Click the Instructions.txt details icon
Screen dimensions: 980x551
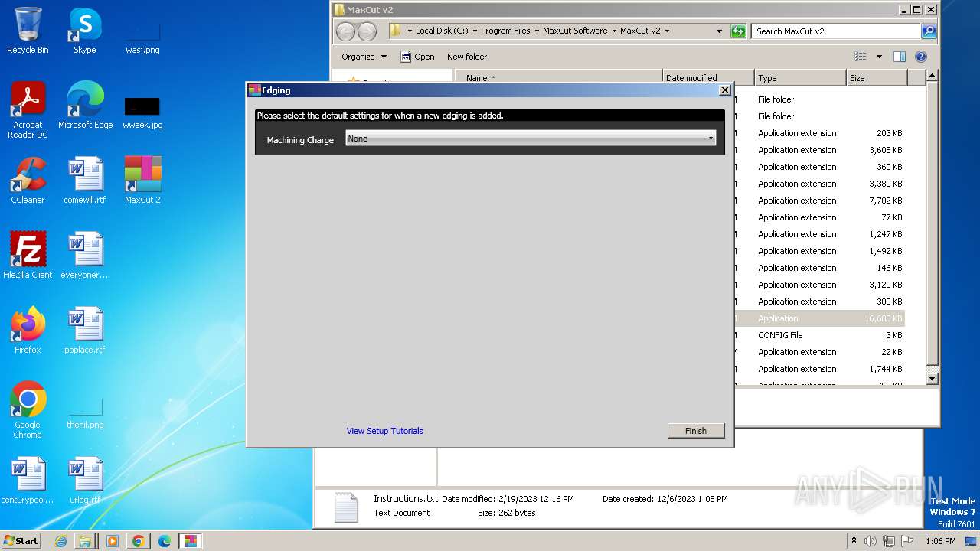point(346,507)
